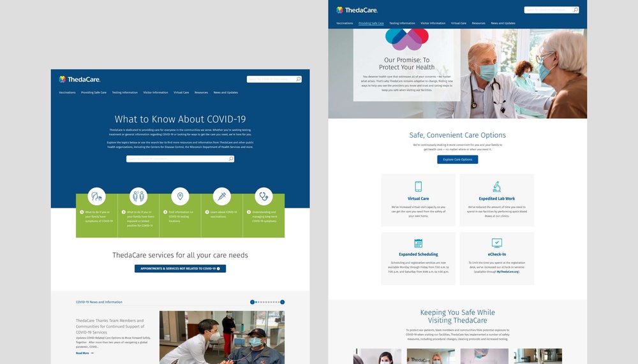Click the magnifier in the COVID-19 hero search bar
This screenshot has height=364, width=638.
231,159
